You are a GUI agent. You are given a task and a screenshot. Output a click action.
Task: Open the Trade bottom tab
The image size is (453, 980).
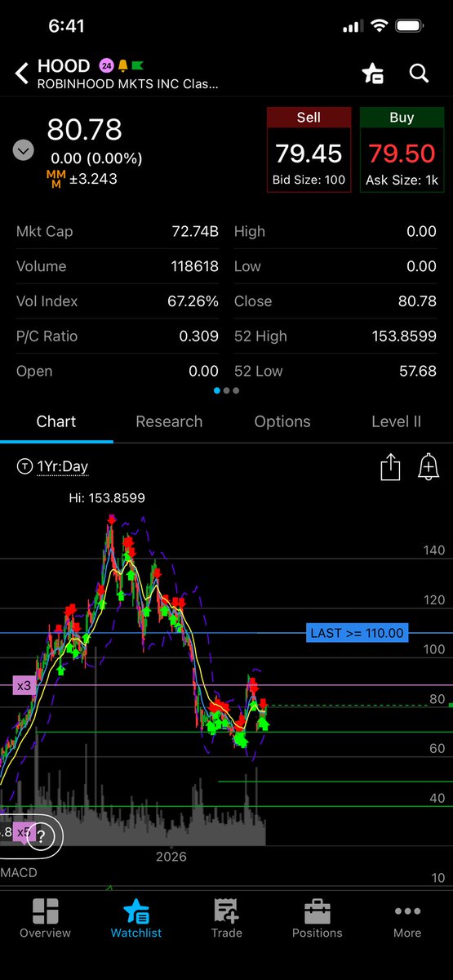click(226, 919)
